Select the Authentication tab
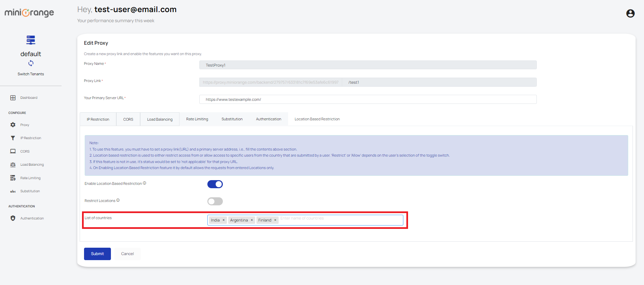Image resolution: width=644 pixels, height=285 pixels. (x=269, y=119)
